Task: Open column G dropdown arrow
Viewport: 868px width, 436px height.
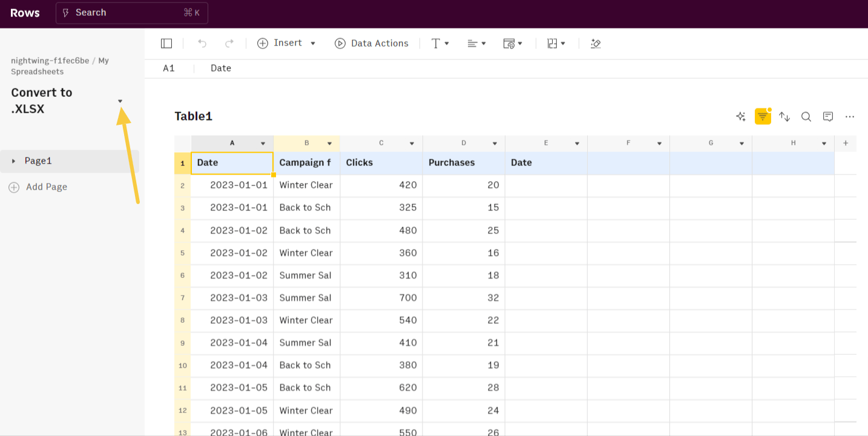Action: click(x=741, y=144)
